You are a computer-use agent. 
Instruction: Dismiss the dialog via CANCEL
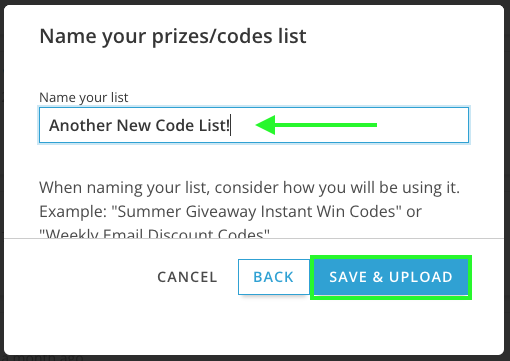pyautogui.click(x=187, y=277)
